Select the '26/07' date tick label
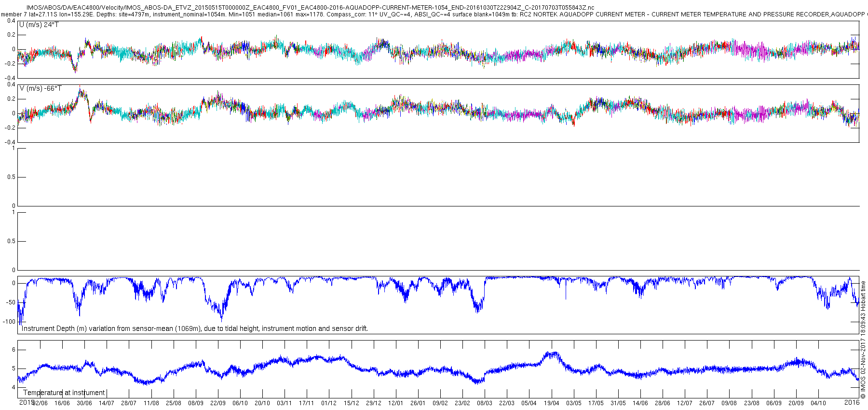 tap(707, 403)
